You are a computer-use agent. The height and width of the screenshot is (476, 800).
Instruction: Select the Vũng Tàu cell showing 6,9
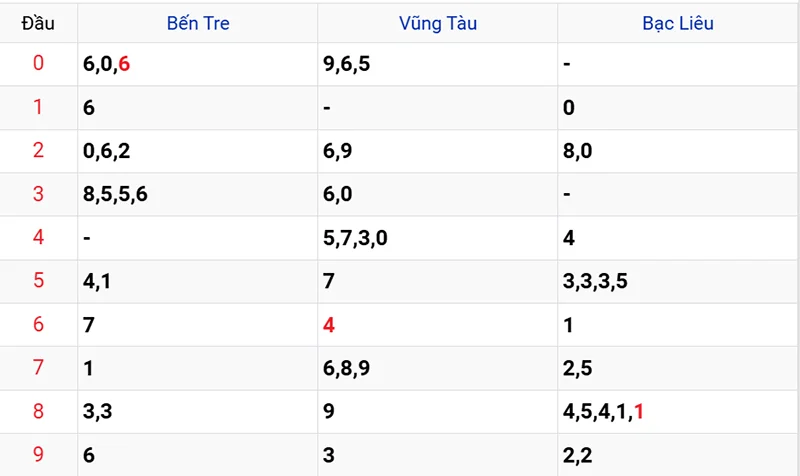tap(340, 151)
